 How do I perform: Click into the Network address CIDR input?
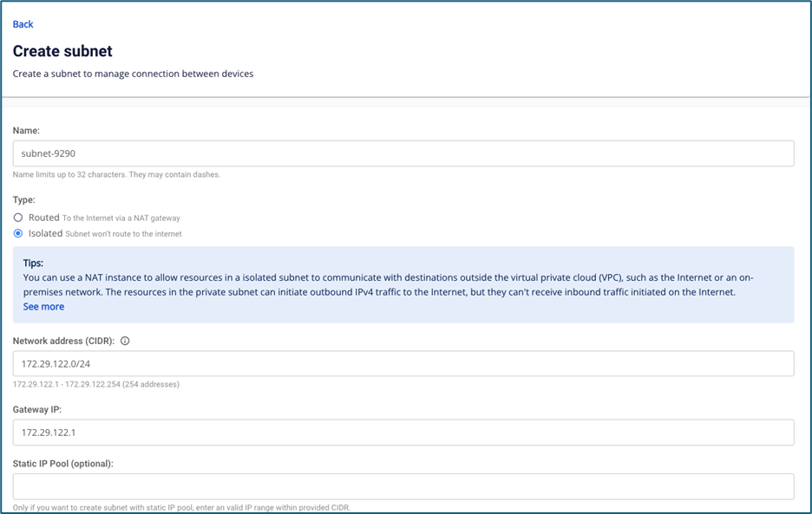(403, 364)
